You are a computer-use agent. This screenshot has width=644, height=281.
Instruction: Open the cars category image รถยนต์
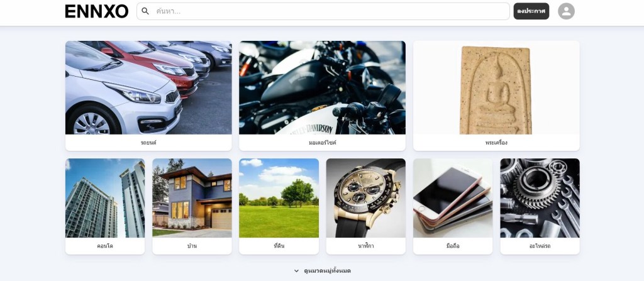[148, 87]
